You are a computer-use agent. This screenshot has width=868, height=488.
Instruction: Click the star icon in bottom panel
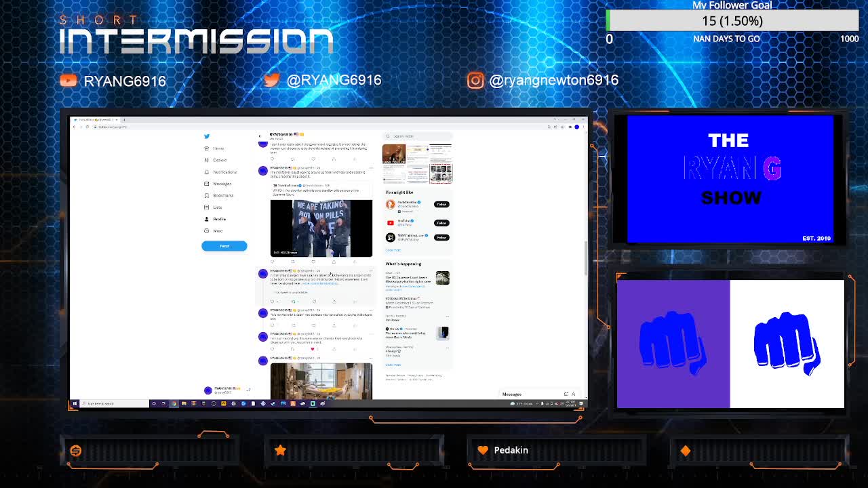(x=280, y=450)
